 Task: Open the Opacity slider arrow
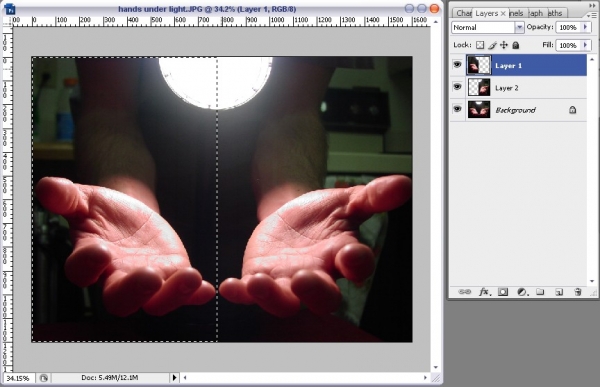pos(585,27)
